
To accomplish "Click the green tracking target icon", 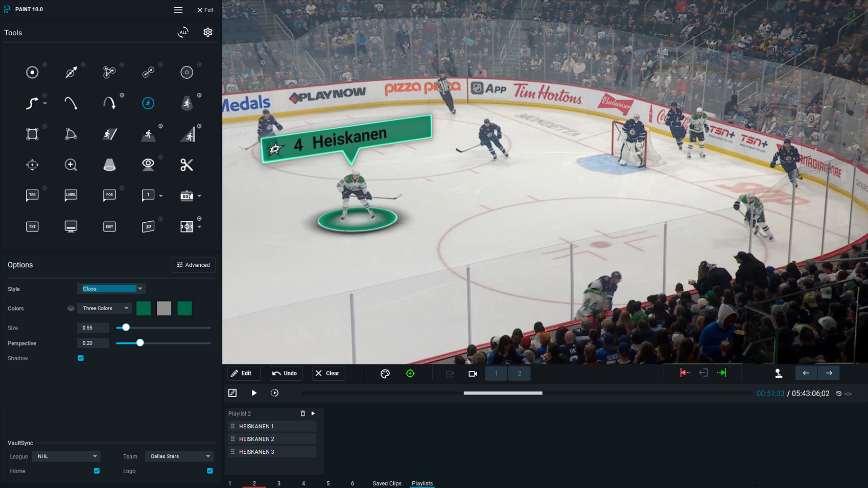I will coord(410,374).
